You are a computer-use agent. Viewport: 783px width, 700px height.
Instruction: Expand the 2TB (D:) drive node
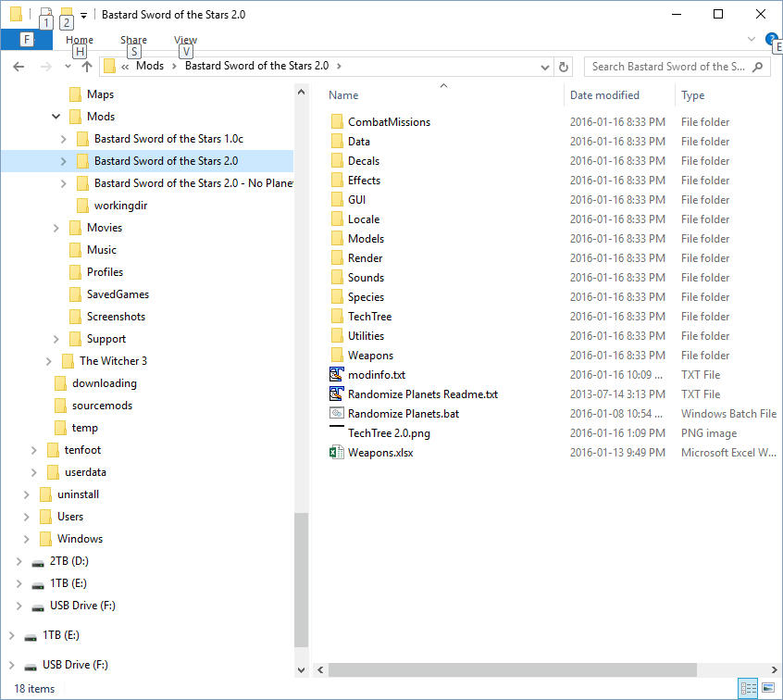(x=19, y=561)
